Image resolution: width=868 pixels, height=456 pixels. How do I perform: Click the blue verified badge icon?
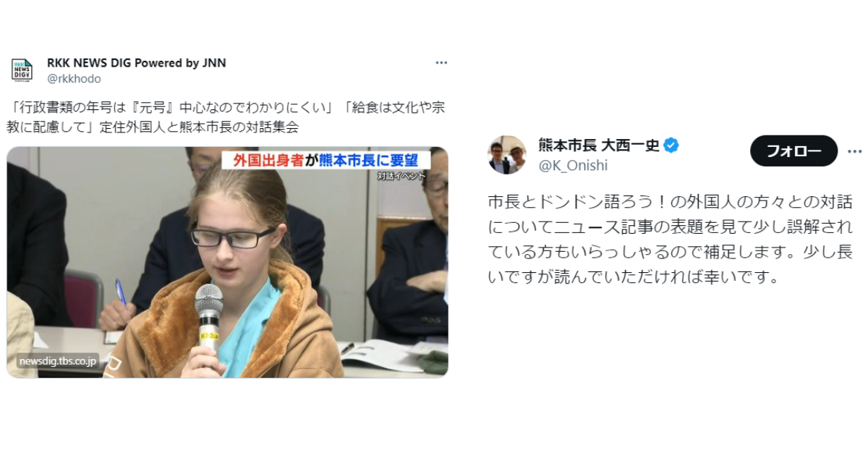coord(671,145)
